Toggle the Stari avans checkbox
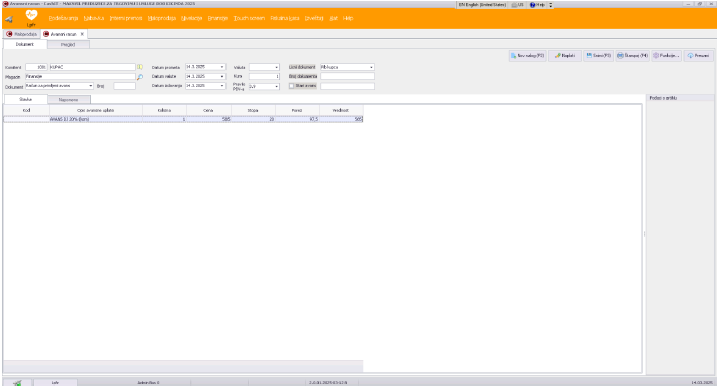The image size is (717, 388). [291, 86]
